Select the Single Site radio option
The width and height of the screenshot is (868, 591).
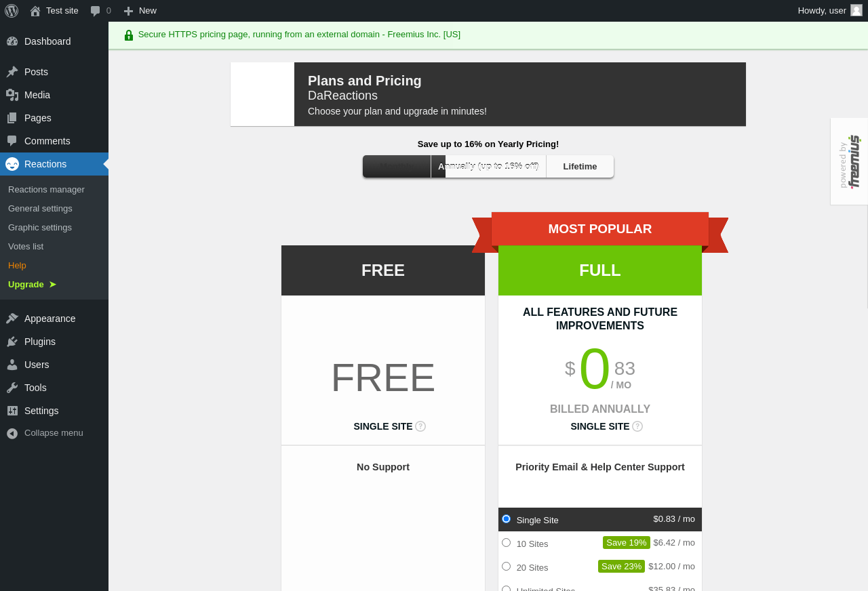click(506, 519)
